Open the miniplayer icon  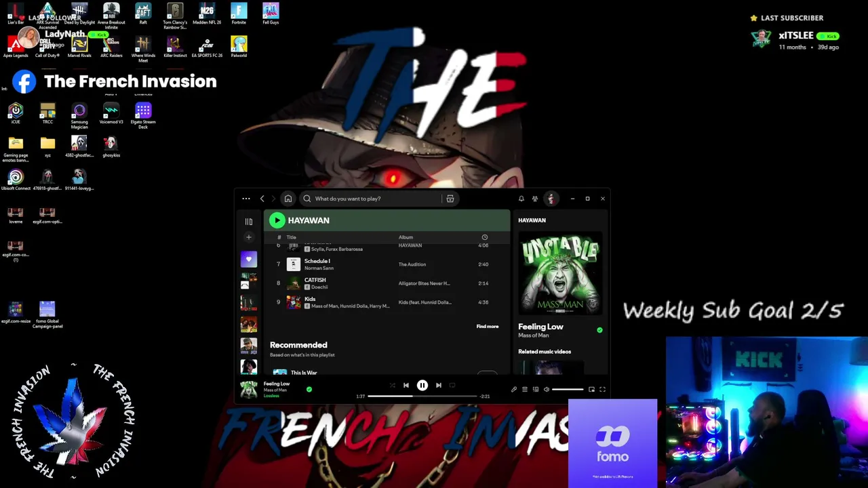[591, 390]
